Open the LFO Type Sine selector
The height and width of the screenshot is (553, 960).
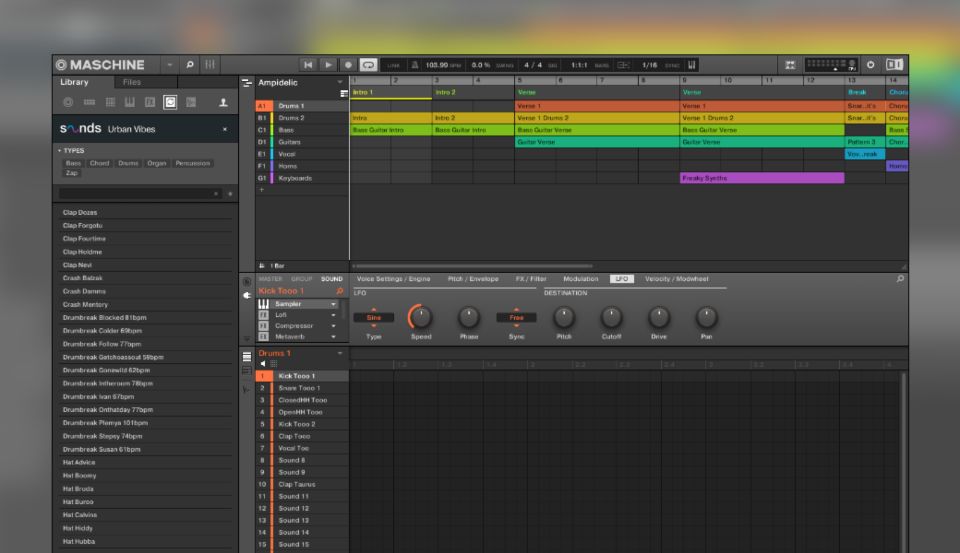pyautogui.click(x=373, y=318)
